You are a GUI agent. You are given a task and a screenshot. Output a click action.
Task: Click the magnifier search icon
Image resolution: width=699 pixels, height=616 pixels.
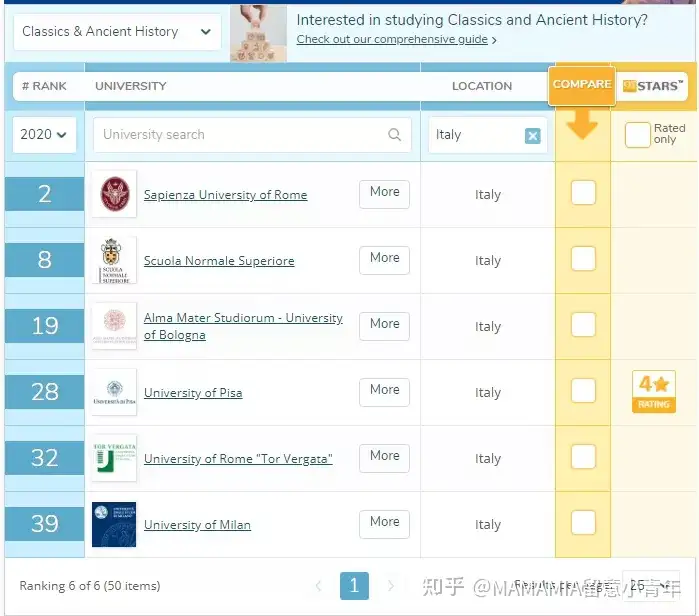(x=395, y=135)
